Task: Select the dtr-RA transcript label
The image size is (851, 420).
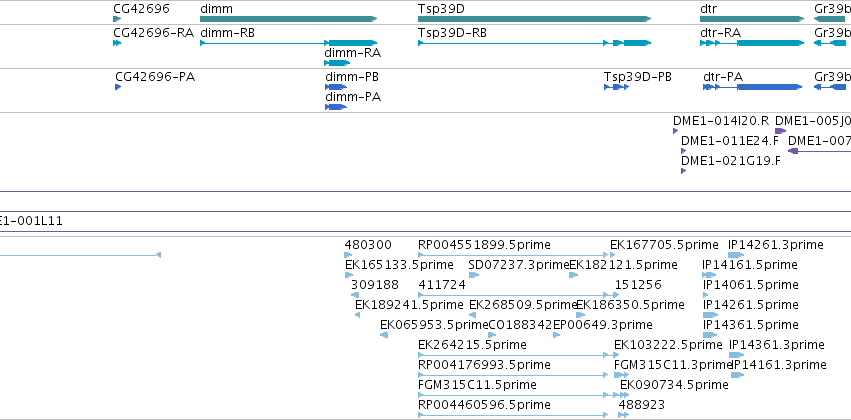Action: point(720,32)
